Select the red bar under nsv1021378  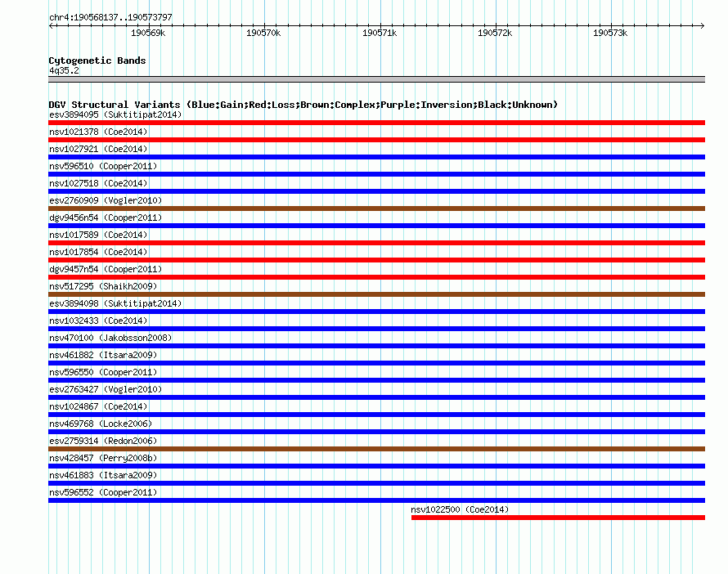[376, 140]
